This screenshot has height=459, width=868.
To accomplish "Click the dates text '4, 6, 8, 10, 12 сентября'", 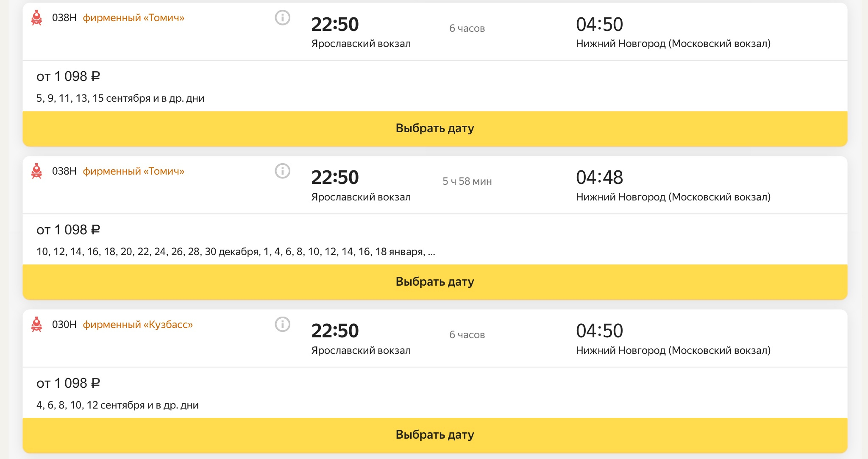I will (117, 405).
